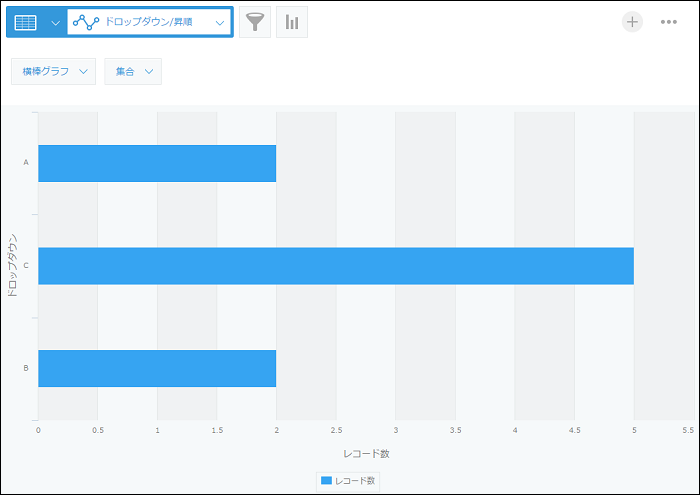The width and height of the screenshot is (700, 495).
Task: Open the 集合 display mode dropdown
Action: coord(133,71)
